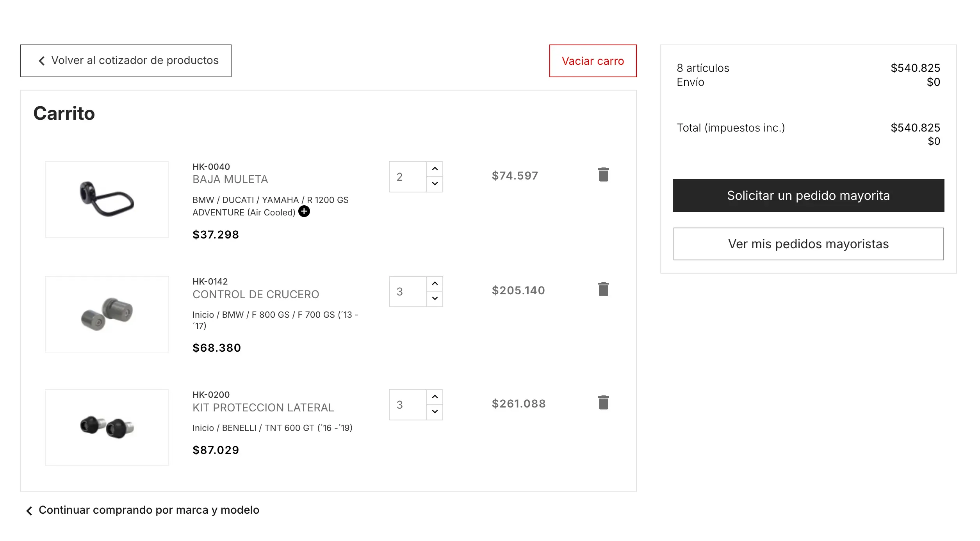Click the Vaciar carro button

(593, 61)
